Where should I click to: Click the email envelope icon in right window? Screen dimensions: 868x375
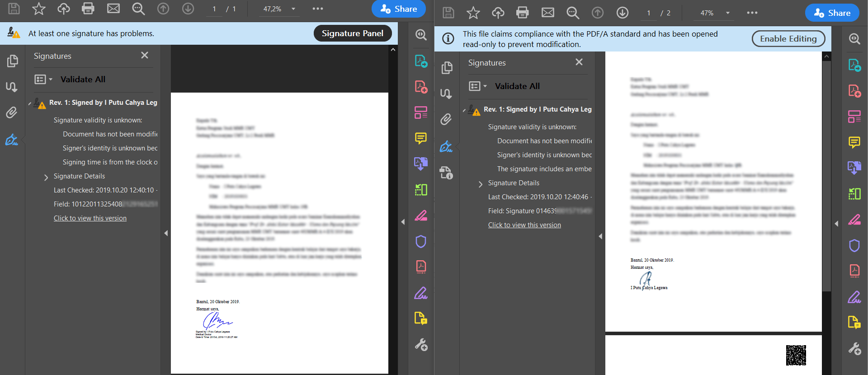click(x=547, y=13)
